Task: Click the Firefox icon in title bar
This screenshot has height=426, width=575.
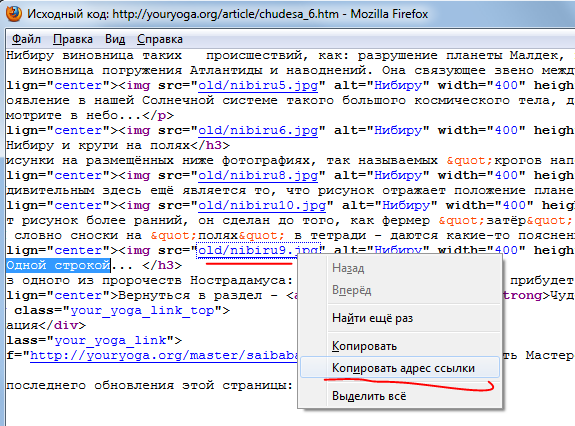Action: pos(13,14)
